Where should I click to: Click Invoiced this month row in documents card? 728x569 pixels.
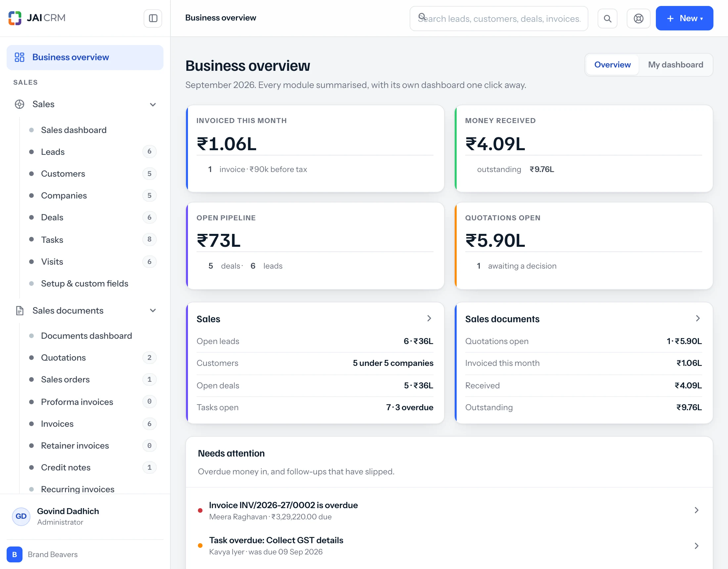(584, 363)
